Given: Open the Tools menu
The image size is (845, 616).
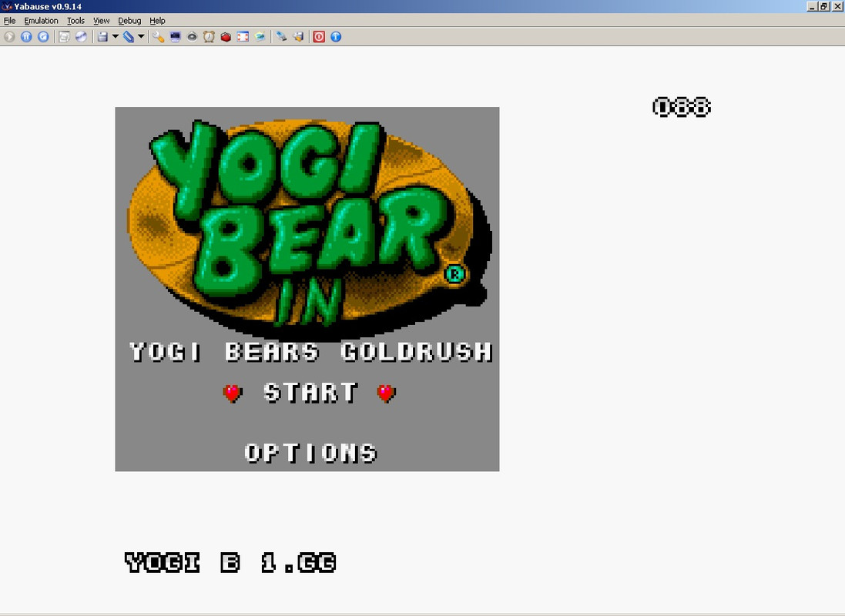Looking at the screenshot, I should pyautogui.click(x=75, y=21).
